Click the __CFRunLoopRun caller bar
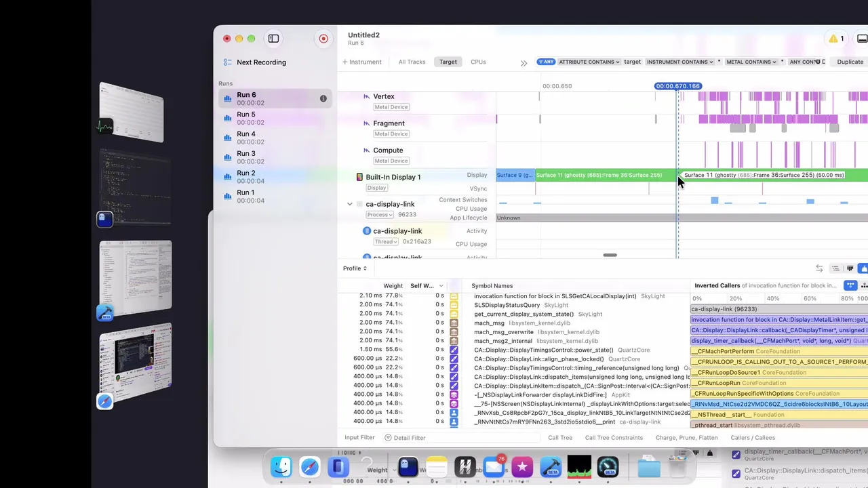Viewport: 868px width, 488px height. [779, 383]
